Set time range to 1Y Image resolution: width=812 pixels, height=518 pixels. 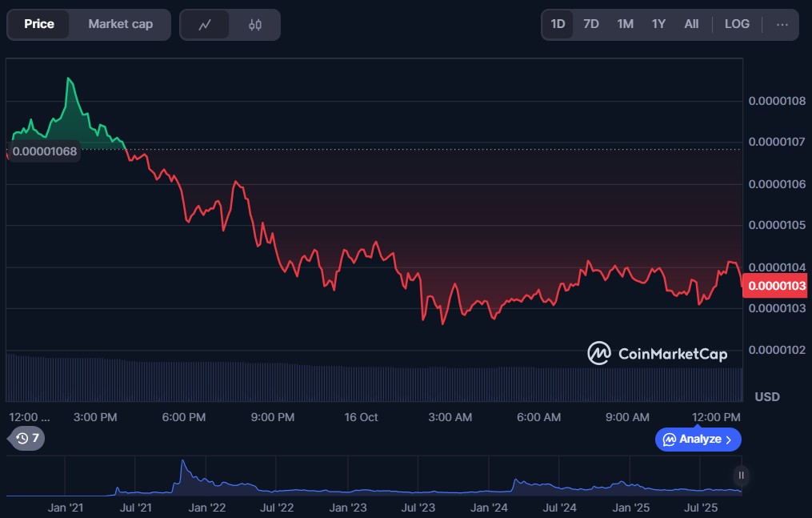coord(658,24)
